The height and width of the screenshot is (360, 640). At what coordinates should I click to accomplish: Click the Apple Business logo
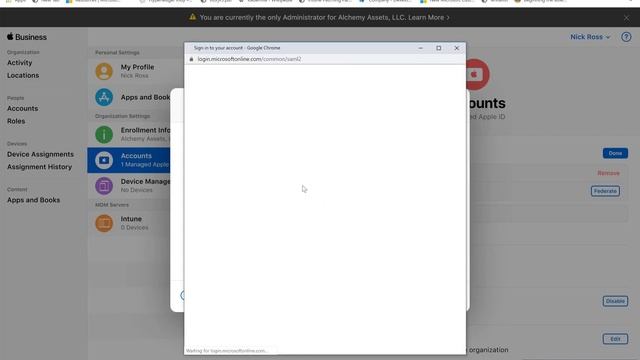[x=27, y=37]
